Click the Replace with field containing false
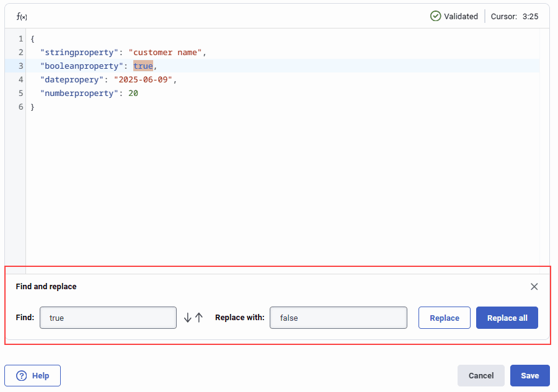This screenshot has width=558, height=392. [339, 317]
